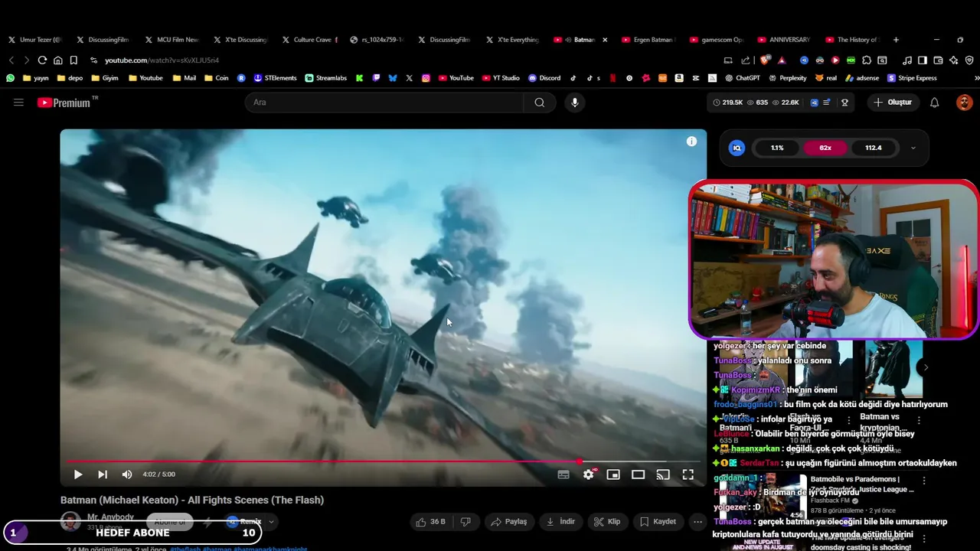Go back with browser back arrow
Viewport: 980px width, 551px height.
pos(11,60)
